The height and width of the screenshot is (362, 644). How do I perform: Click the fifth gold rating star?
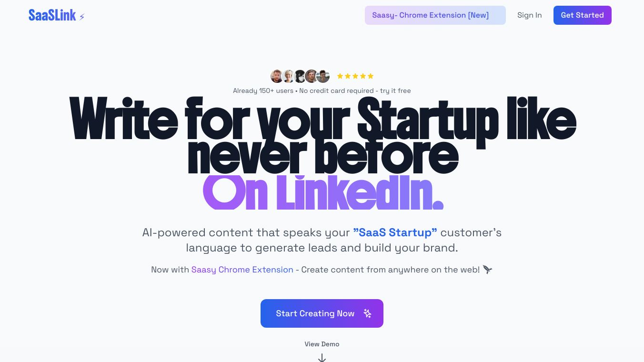pyautogui.click(x=371, y=76)
